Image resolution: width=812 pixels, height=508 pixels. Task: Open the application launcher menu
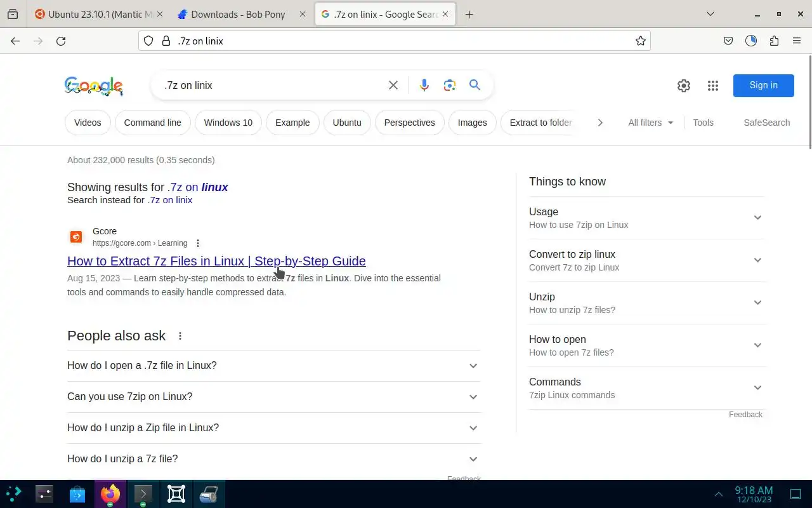13,493
